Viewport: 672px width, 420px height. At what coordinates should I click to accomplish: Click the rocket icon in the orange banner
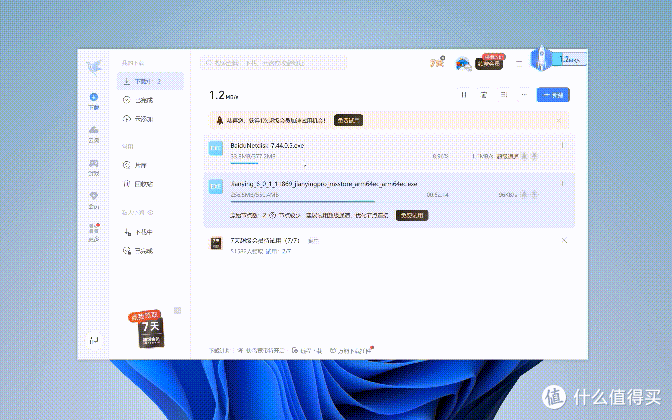220,120
